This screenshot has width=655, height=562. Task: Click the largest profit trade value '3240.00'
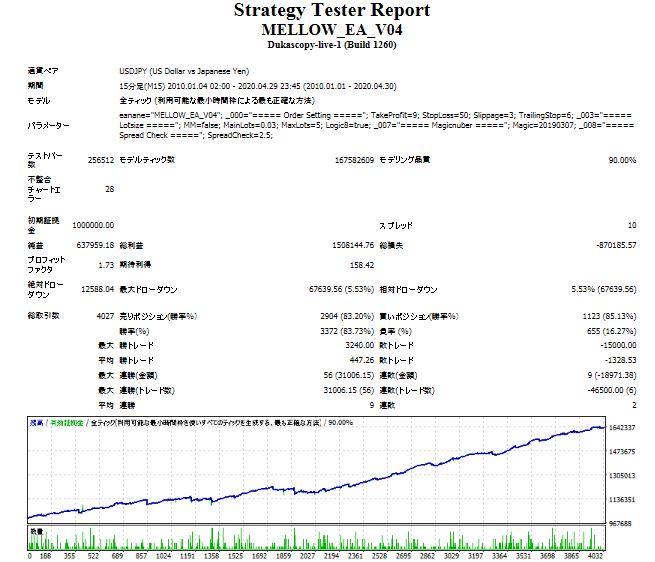tap(360, 345)
